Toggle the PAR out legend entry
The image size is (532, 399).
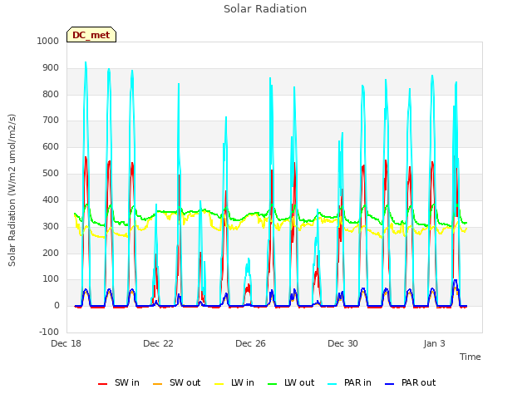coord(410,382)
